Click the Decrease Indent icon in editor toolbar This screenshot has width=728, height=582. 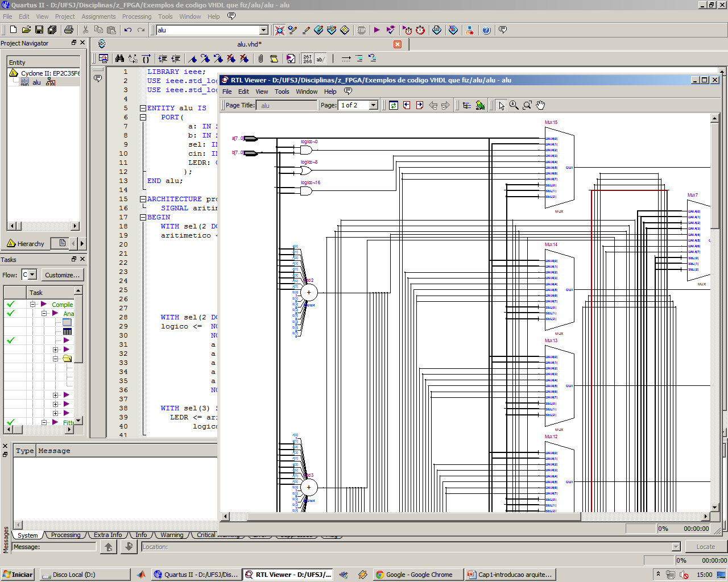click(176, 59)
